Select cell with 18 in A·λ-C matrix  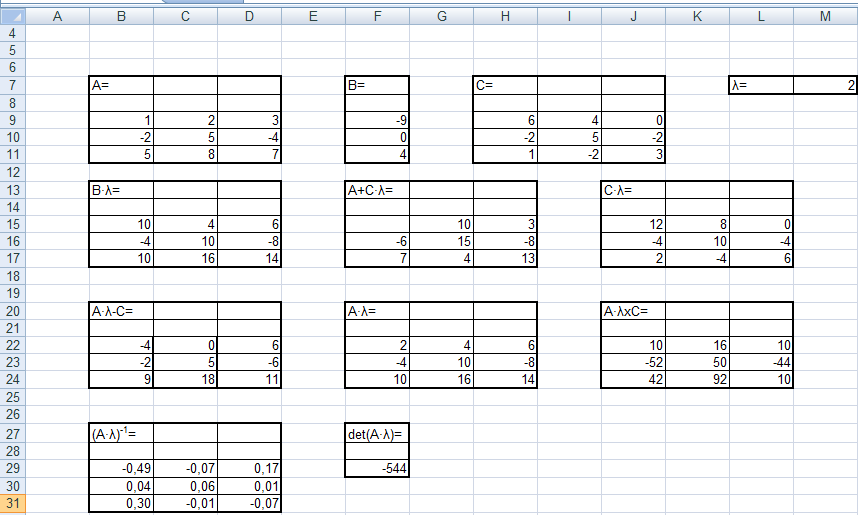point(185,379)
